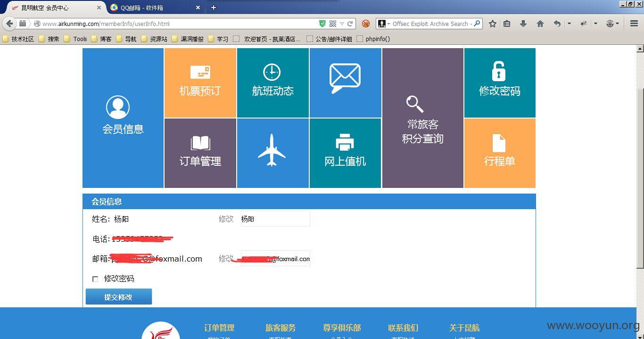Viewport: 644px width, 339px height.
Task: Open the 机票预订 ticket booking tile
Action: coord(200,83)
